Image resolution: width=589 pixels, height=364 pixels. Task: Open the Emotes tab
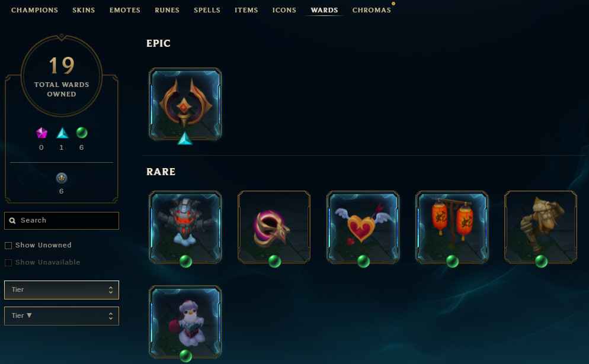tap(124, 10)
